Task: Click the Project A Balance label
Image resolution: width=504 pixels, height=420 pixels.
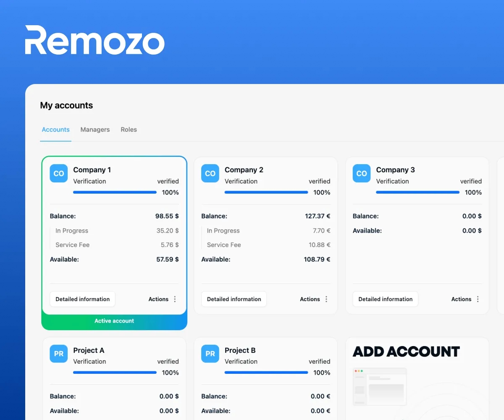Action: (x=63, y=396)
